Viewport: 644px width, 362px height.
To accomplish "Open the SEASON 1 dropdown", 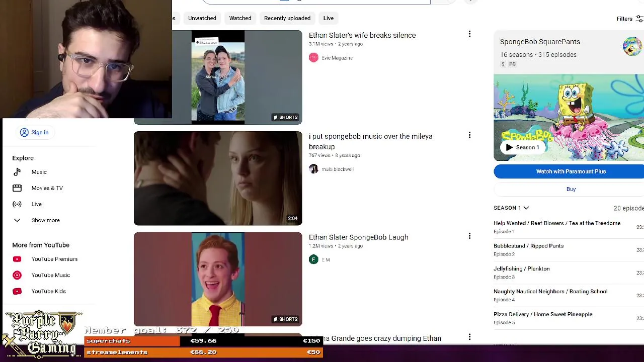I will click(x=511, y=208).
